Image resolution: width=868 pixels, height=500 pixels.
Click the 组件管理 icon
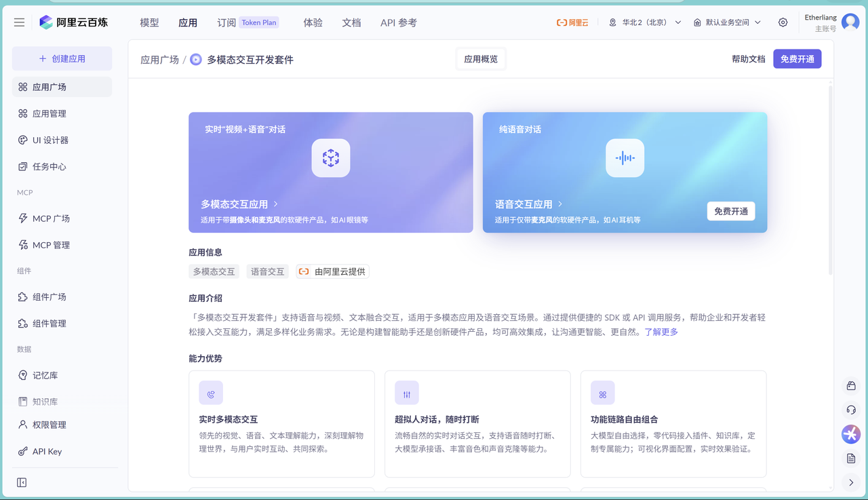[x=23, y=324]
